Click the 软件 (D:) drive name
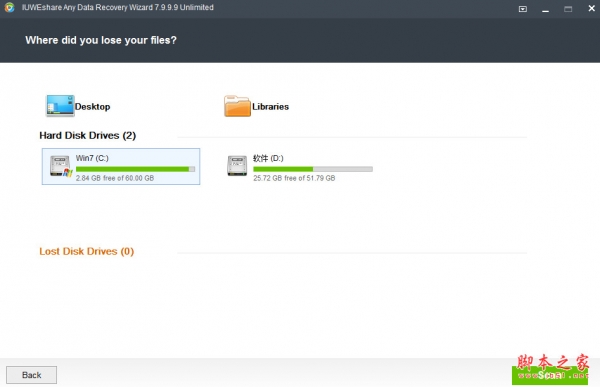 268,158
